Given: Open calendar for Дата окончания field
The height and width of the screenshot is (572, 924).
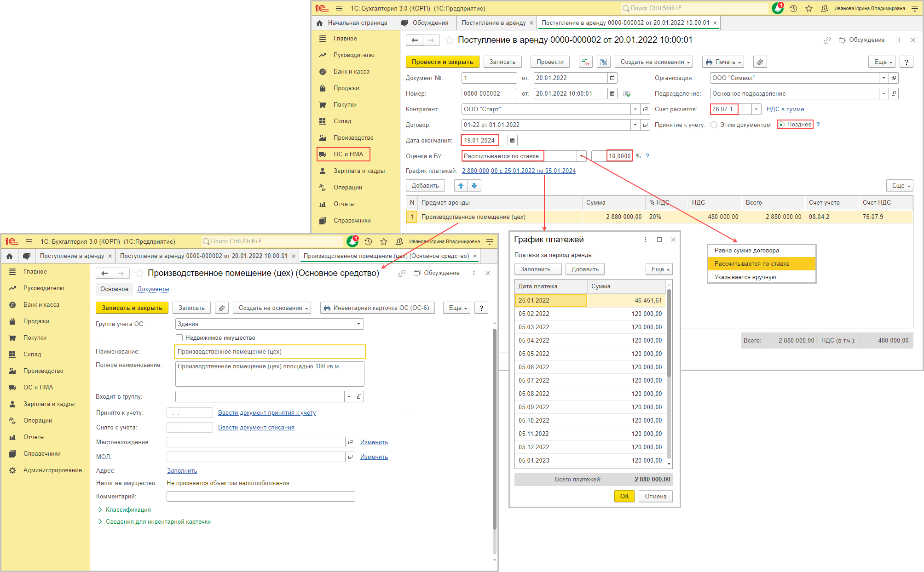Looking at the screenshot, I should point(513,140).
